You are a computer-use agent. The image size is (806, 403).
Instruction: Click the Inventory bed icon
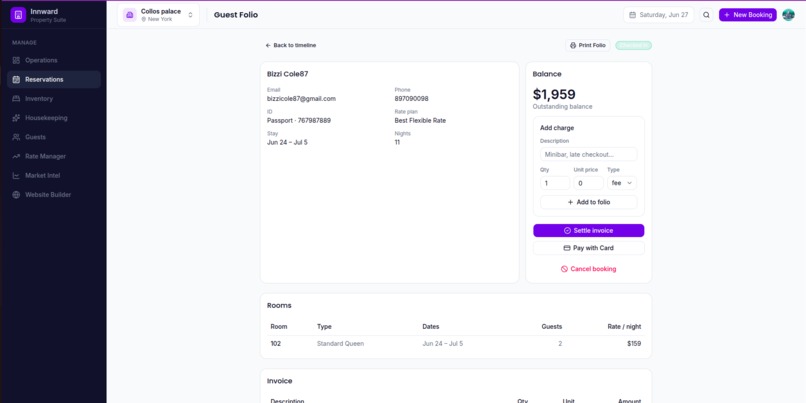pyautogui.click(x=16, y=99)
